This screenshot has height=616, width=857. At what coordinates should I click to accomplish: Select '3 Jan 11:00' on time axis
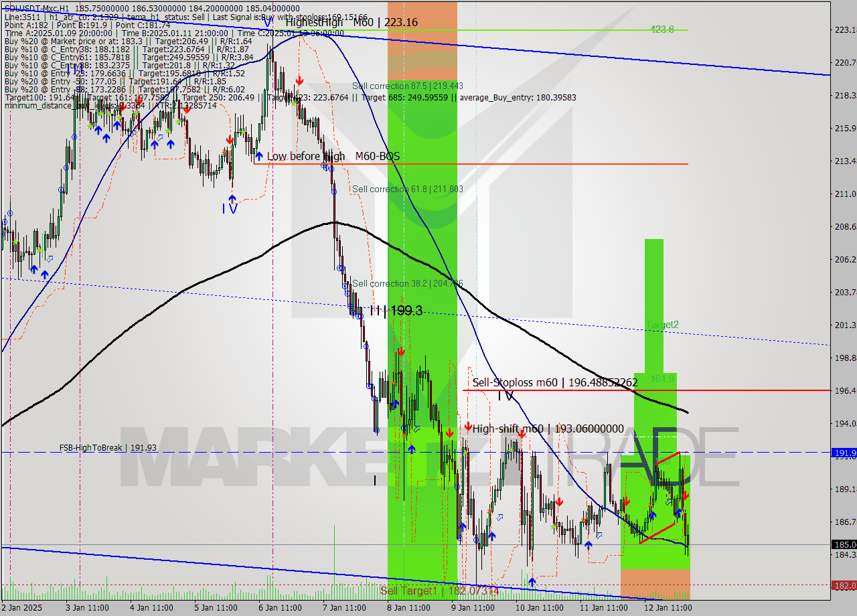point(87,608)
